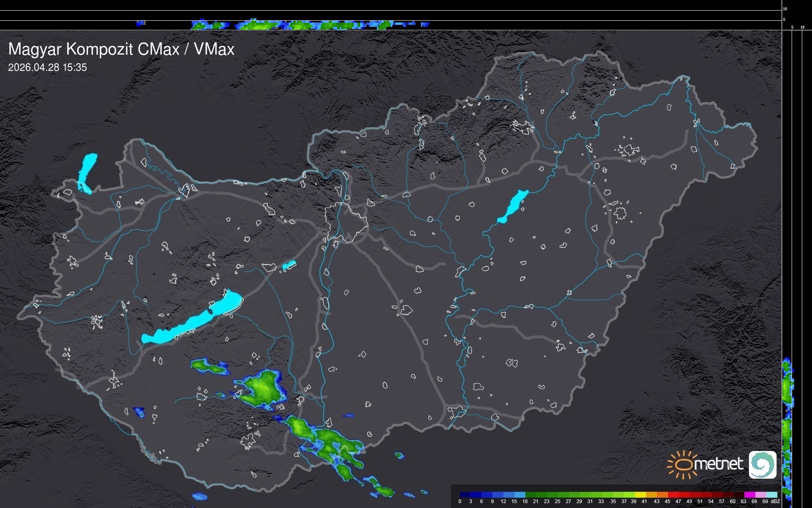The height and width of the screenshot is (508, 812).
Task: Click the right-side vertical cross-section strip
Action: coord(788,428)
